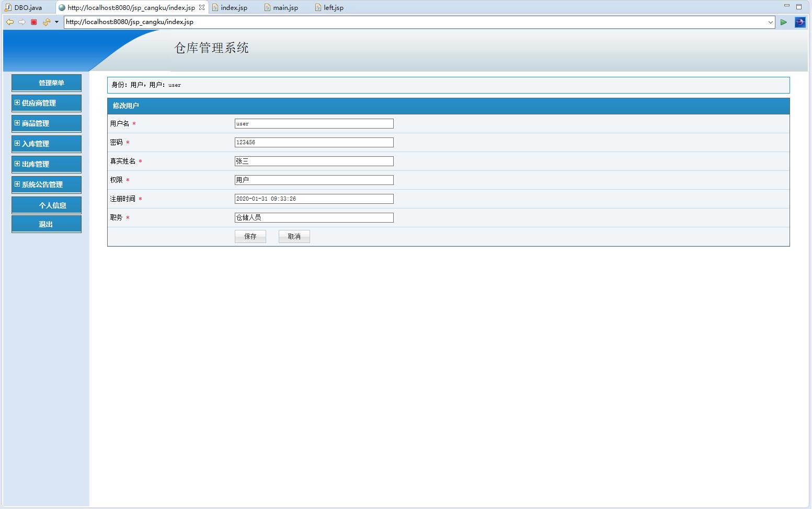The height and width of the screenshot is (509, 812).
Task: Click the identity text 身份：用户，用户：user
Action: coord(146,85)
